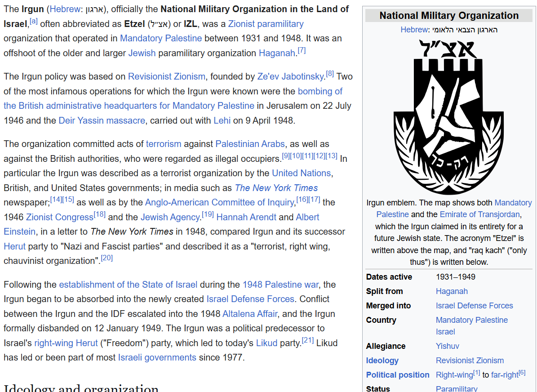Open the Herut link before ("Freedom")
This screenshot has width=537, height=392.
pos(87,343)
